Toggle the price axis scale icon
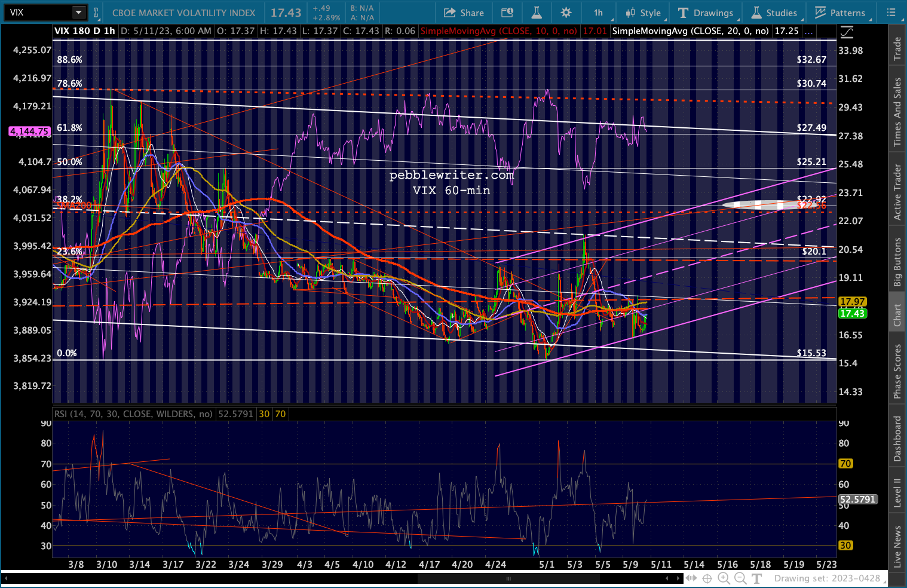This screenshot has height=588, width=907. [847, 32]
